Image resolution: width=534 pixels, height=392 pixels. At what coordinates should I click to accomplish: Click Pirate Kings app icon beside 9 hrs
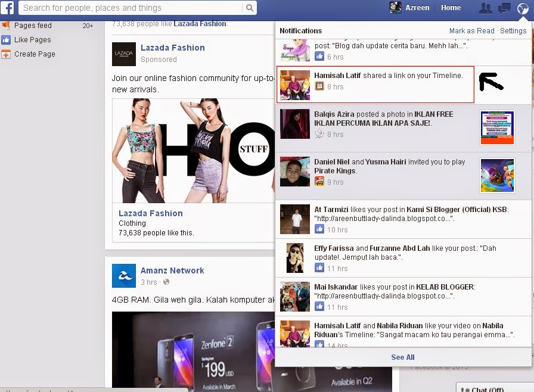[x=319, y=181]
